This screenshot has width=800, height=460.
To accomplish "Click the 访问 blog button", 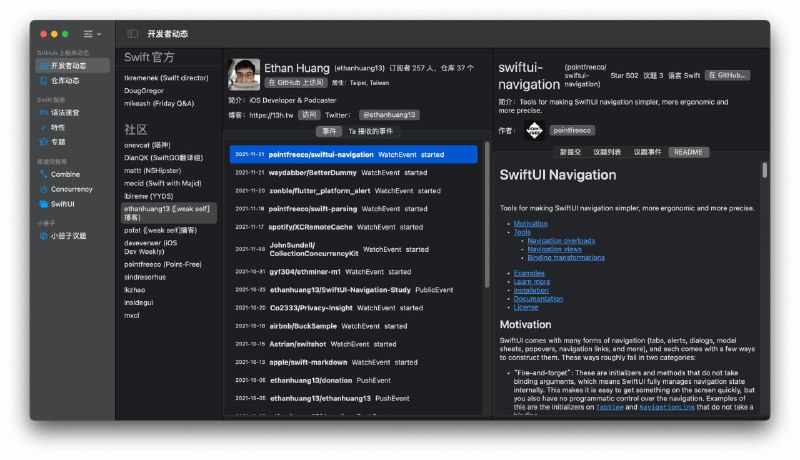I will [309, 115].
